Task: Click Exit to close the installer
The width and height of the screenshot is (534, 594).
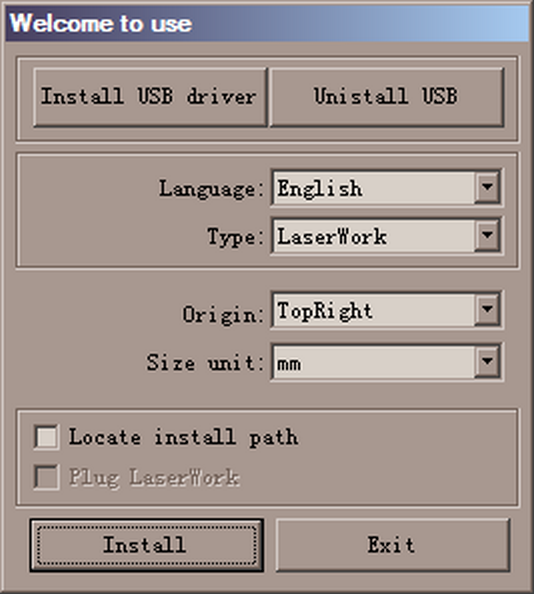Action: tap(393, 545)
